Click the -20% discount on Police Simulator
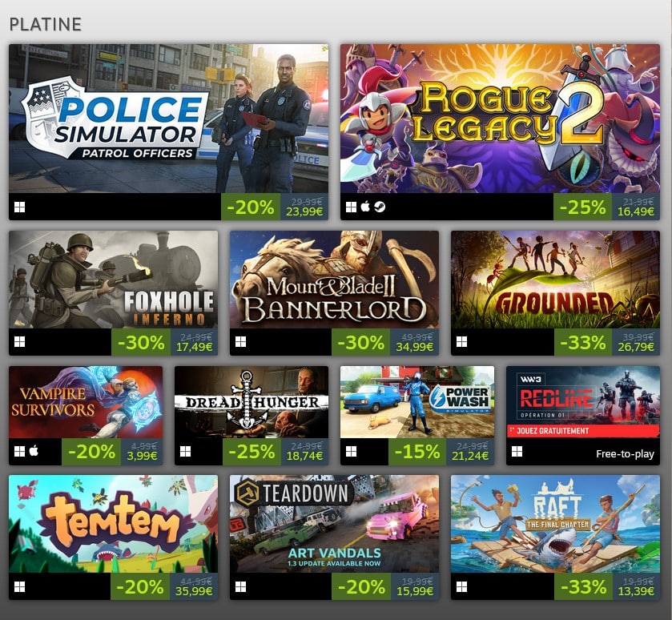Screen dimensions: 672x620 click(x=251, y=207)
